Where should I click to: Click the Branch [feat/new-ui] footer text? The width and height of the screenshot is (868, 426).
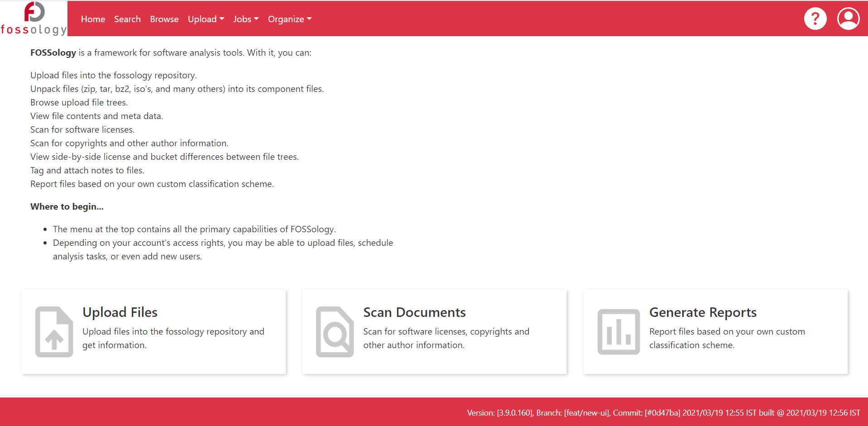(x=573, y=413)
